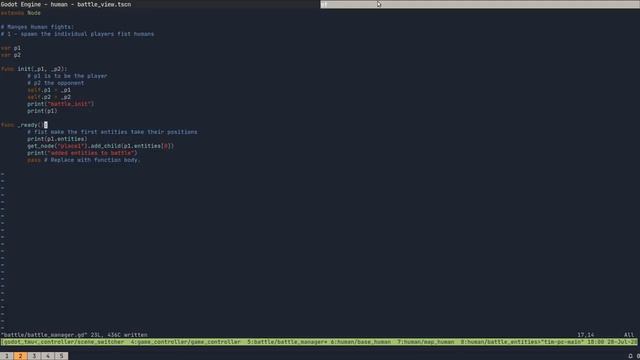Switch to workspace 4 in the bottom bar
The height and width of the screenshot is (360, 640).
pos(48,356)
